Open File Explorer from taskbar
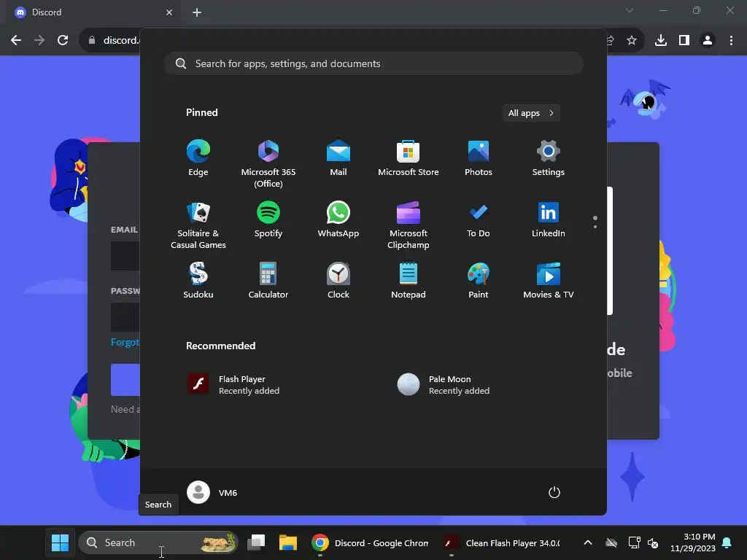 click(288, 542)
